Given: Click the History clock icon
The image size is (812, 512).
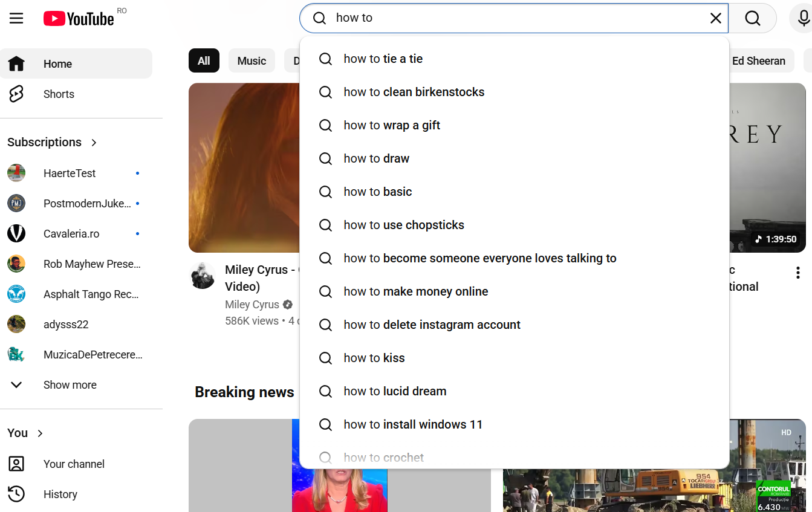Looking at the screenshot, I should [16, 494].
